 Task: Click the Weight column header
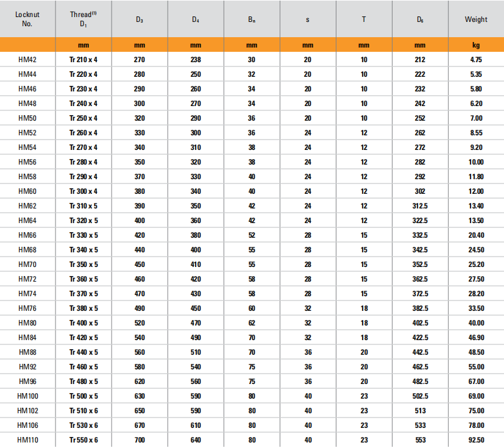(475, 19)
